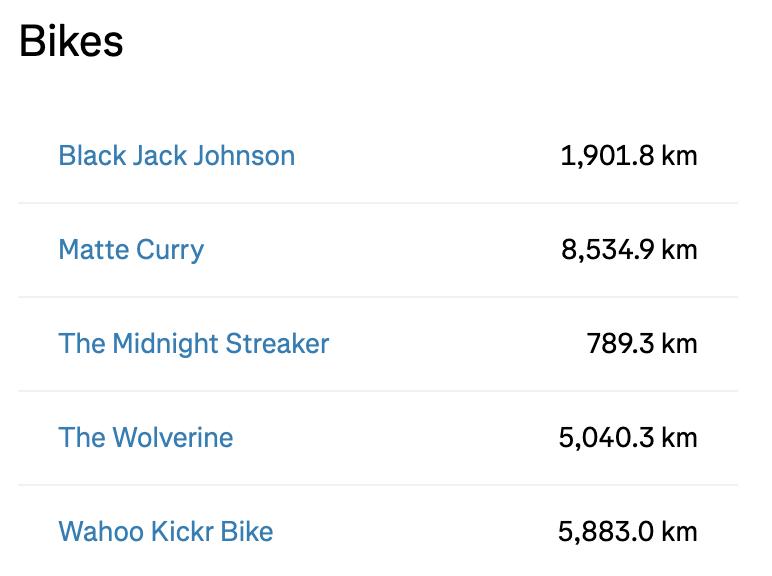Click blank middle area of Matte Curry row
This screenshot has height=576, width=772.
click(x=380, y=250)
